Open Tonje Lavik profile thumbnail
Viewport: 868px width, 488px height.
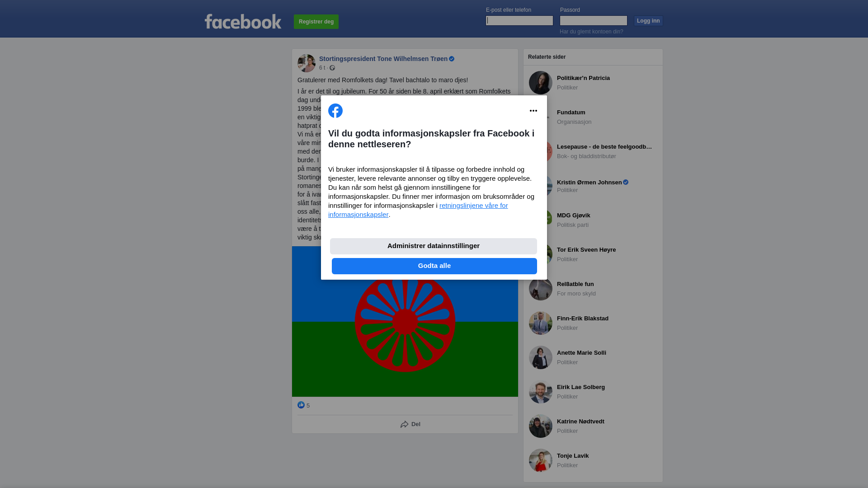pyautogui.click(x=541, y=460)
